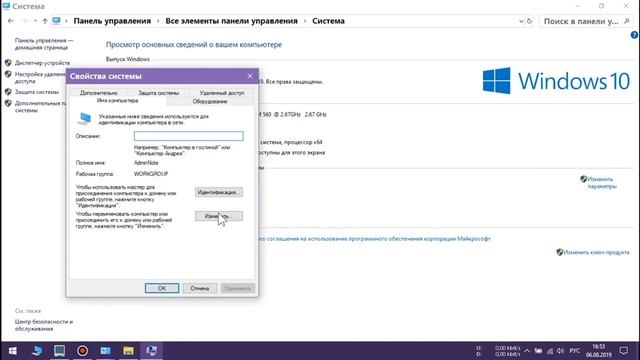640x360 pixels.
Task: Click the 'Описание' text field
Action: coord(189,136)
